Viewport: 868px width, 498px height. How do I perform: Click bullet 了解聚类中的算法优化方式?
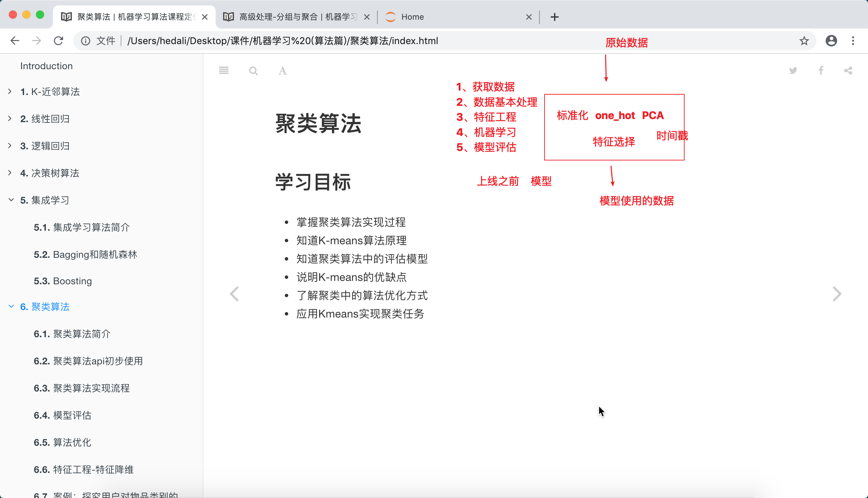tap(362, 295)
